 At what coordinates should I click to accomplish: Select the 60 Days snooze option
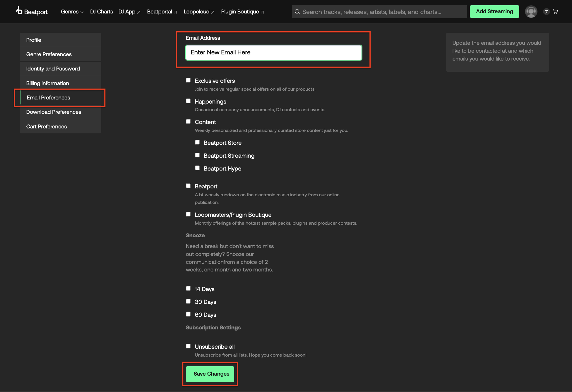point(188,314)
